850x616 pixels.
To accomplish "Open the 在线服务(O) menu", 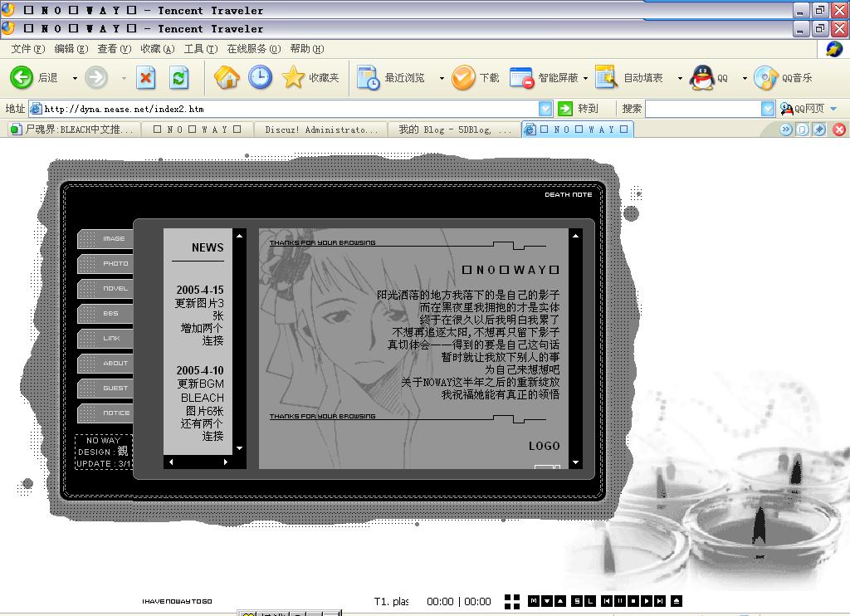I will pos(254,49).
